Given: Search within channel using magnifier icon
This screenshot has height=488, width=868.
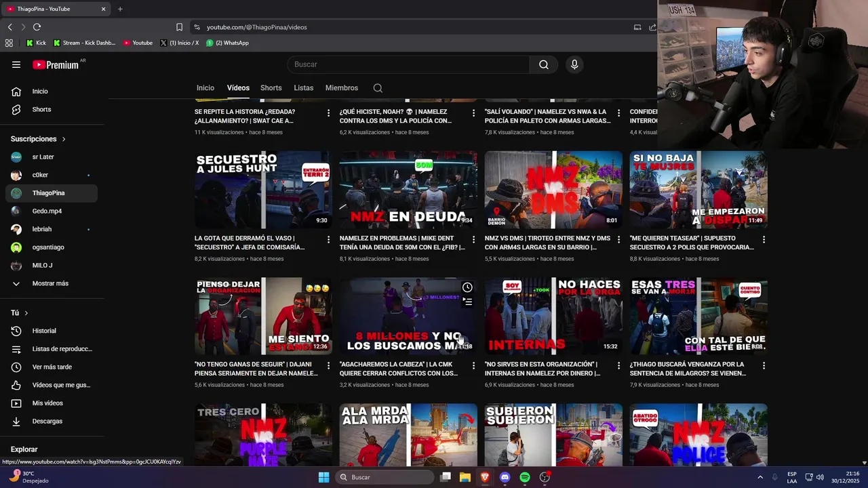Looking at the screenshot, I should click(x=378, y=88).
